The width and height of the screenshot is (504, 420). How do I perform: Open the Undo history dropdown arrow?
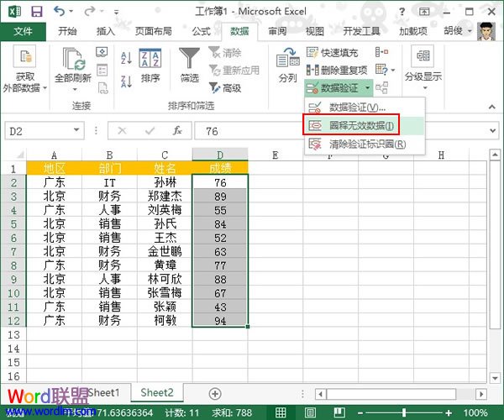click(71, 11)
